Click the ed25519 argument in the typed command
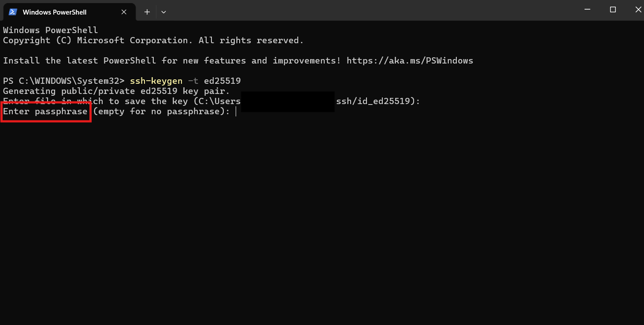 click(222, 81)
